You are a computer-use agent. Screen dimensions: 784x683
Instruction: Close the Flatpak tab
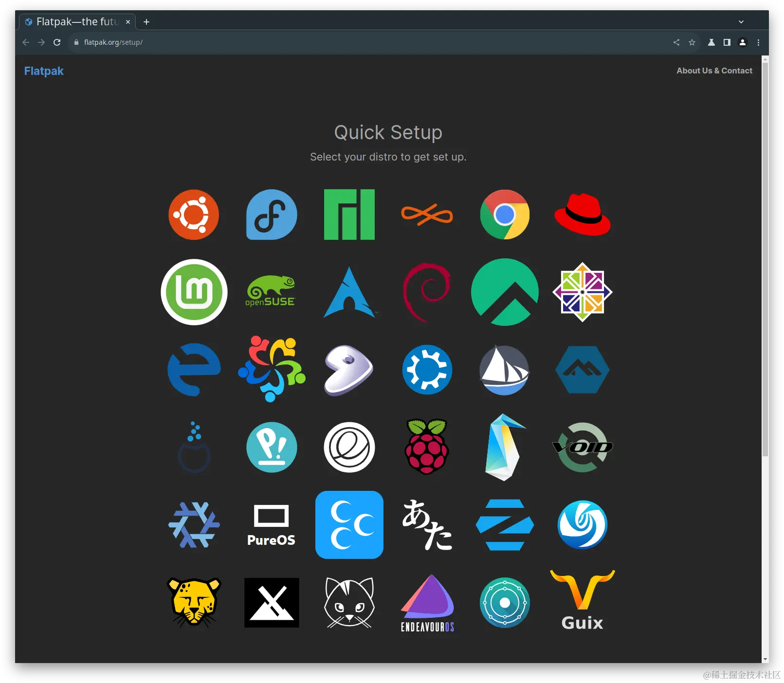coord(128,22)
